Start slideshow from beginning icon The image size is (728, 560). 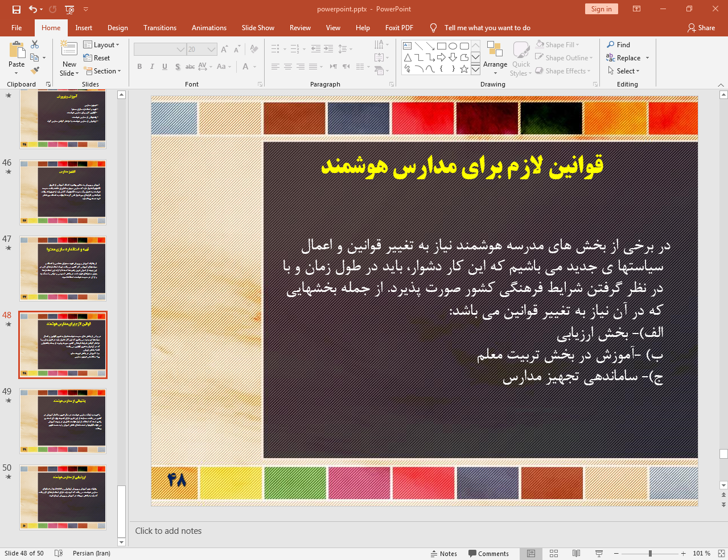coord(69,9)
